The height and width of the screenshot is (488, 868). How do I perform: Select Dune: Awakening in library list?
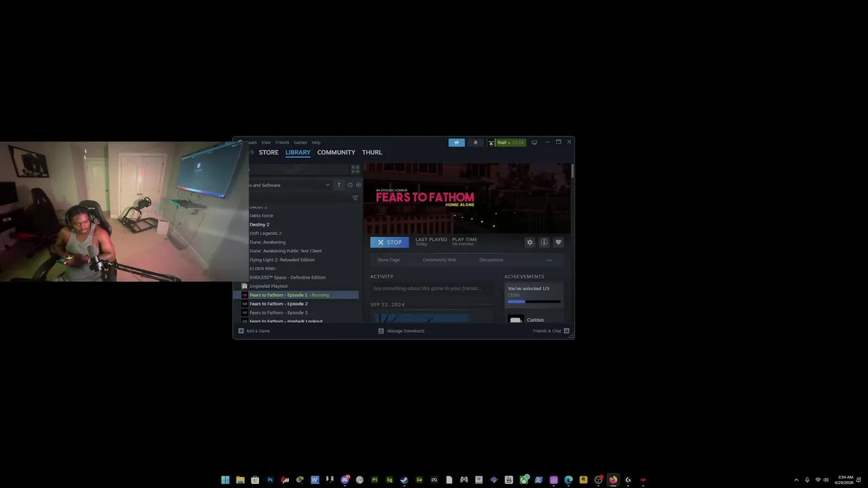point(267,242)
